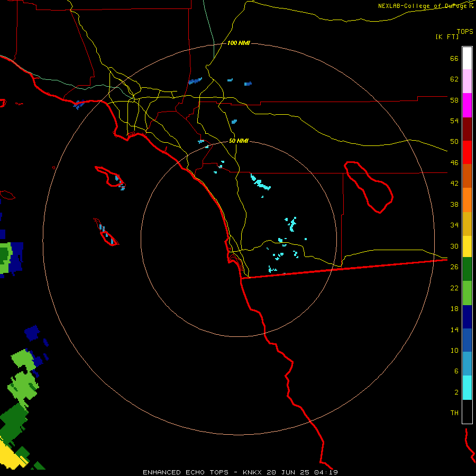
Task: Select the dark red legend swatch
Action: tap(467, 129)
